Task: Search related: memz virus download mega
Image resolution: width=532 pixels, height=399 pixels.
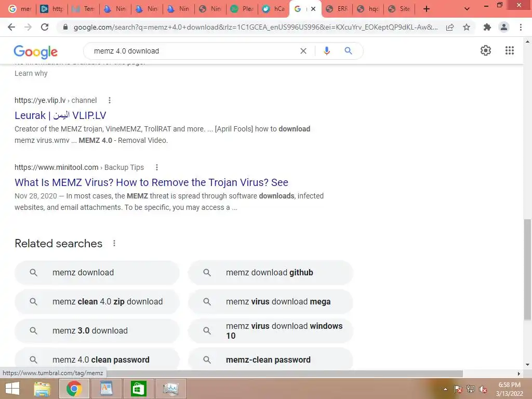Action: point(270,302)
